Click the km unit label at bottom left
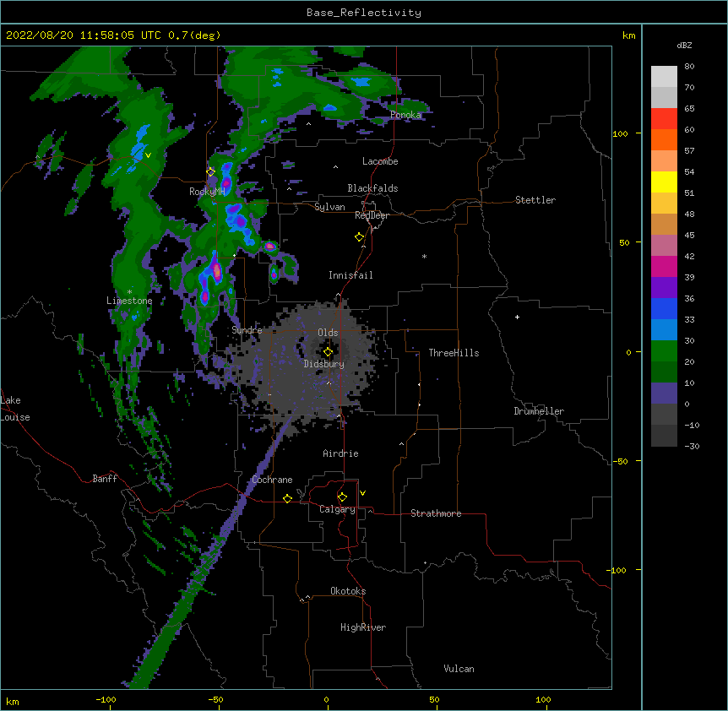Screen dimensions: 728x711 click(x=13, y=702)
